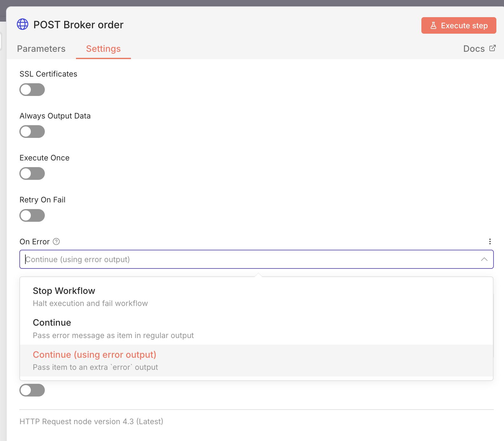Viewport: 504px width, 441px height.
Task: Toggle Retry On Fail switch
Action: [x=32, y=215]
